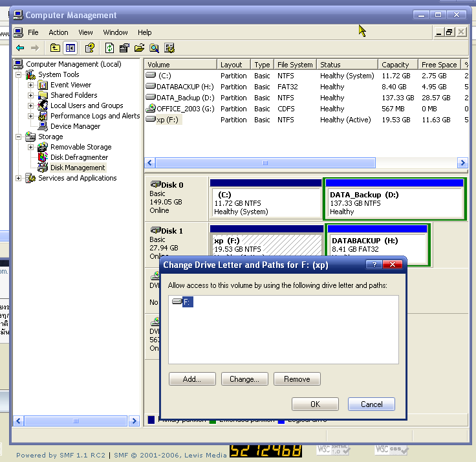Open the Action menu
Image resolution: width=476 pixels, height=462 pixels.
pos(59,32)
